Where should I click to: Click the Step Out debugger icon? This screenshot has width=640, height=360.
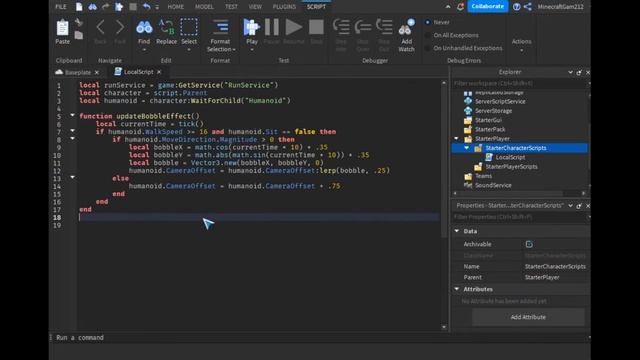point(384,27)
